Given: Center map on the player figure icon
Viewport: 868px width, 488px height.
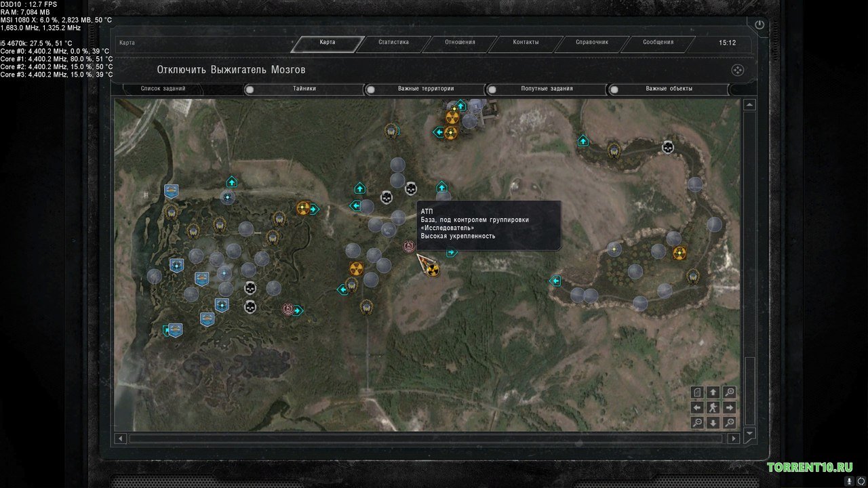Looking at the screenshot, I should coord(713,407).
